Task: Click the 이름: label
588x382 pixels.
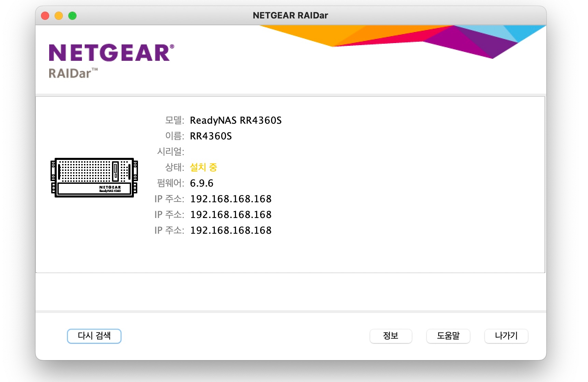Action: pyautogui.click(x=174, y=136)
